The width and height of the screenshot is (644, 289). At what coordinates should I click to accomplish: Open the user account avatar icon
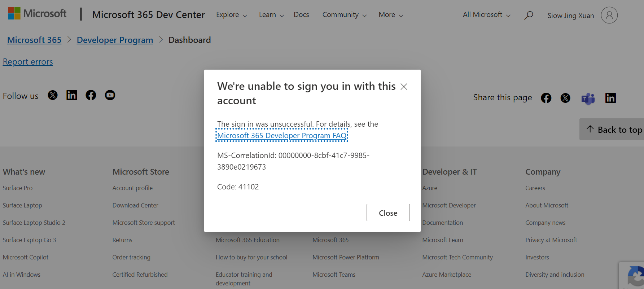pos(609,15)
